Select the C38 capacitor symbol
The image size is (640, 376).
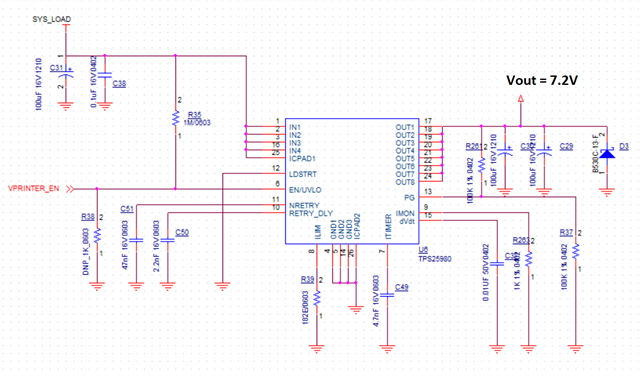105,75
